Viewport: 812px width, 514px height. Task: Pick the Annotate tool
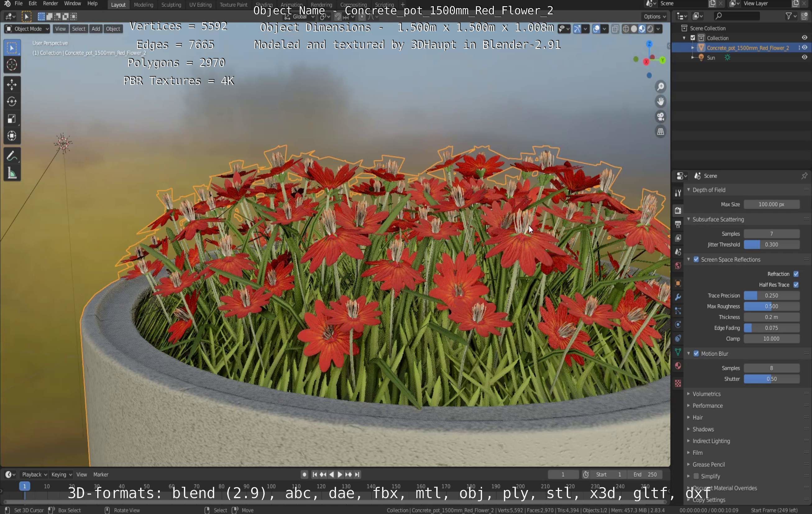click(12, 156)
